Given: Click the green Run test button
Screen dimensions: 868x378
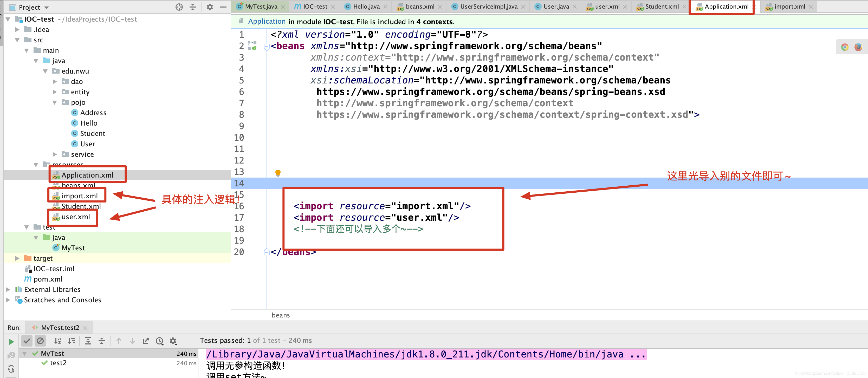Looking at the screenshot, I should pos(11,342).
